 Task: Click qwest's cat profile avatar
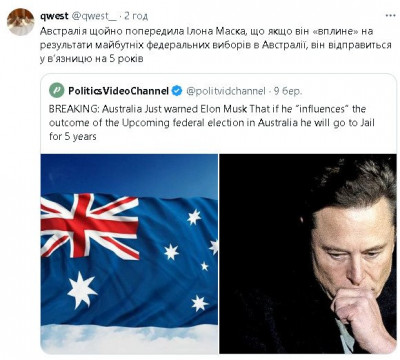click(x=21, y=22)
